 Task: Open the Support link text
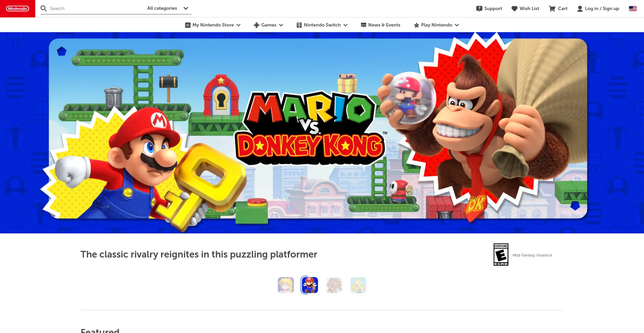coord(493,9)
